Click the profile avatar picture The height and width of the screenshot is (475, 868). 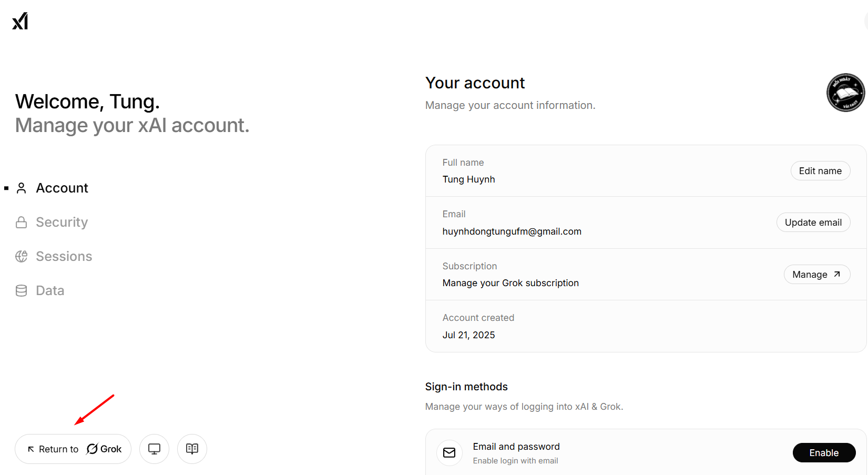845,93
